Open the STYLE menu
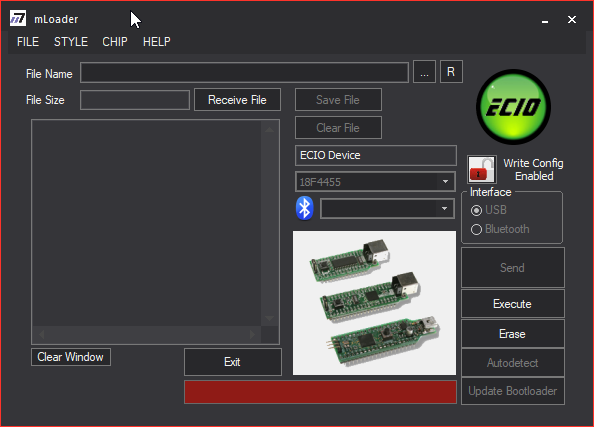Screen dimensions: 594x427 pos(71,42)
